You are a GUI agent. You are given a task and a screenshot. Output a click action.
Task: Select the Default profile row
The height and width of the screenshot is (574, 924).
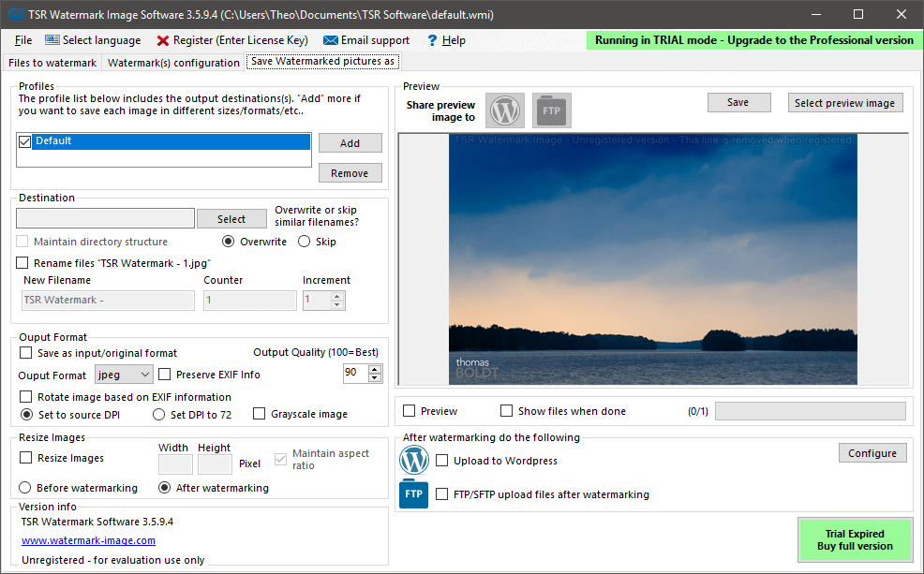click(171, 141)
